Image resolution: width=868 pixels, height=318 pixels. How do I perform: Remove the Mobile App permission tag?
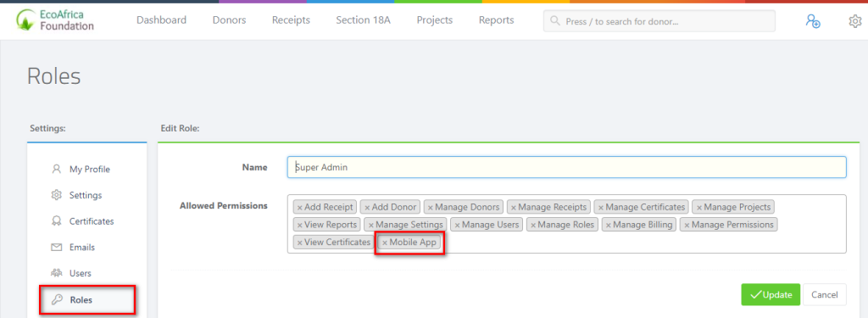tap(385, 243)
